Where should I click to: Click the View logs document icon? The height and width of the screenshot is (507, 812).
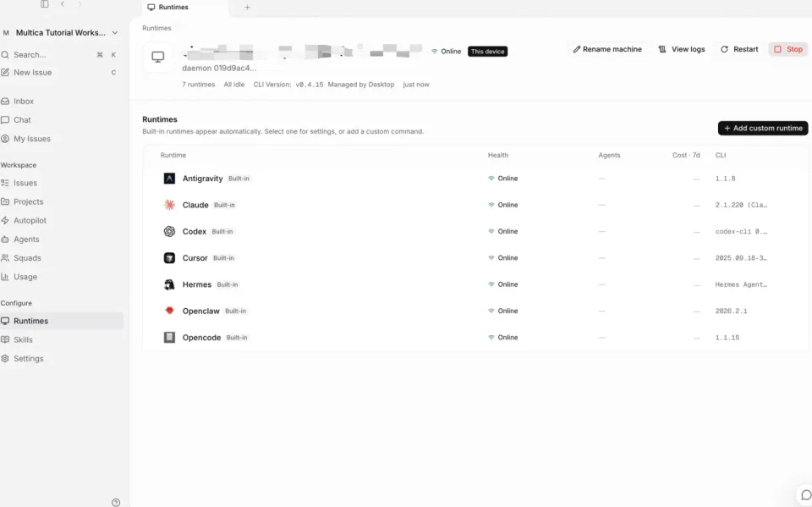point(661,49)
